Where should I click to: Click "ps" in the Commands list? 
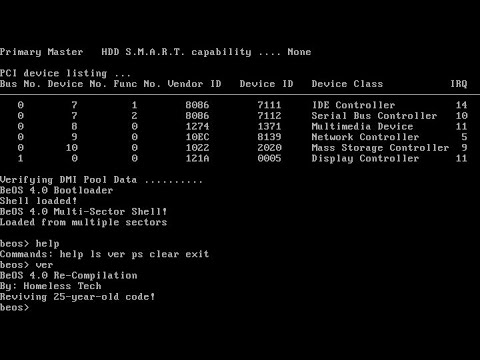click(137, 255)
